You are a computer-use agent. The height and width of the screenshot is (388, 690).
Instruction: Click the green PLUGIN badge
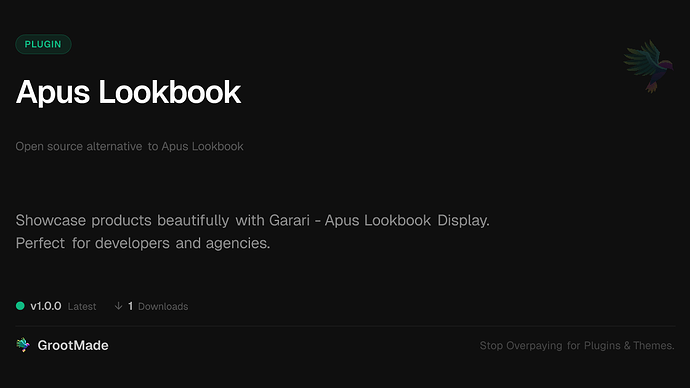pos(43,44)
